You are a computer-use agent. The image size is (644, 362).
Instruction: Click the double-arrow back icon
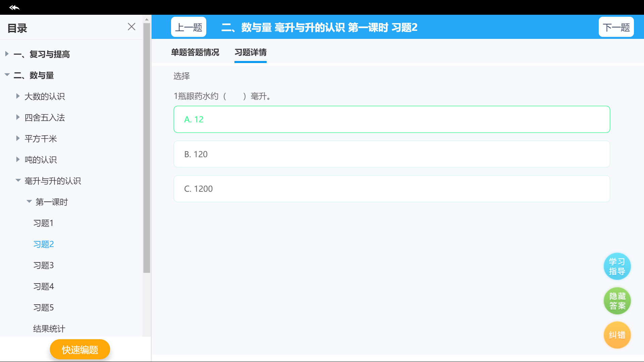[x=14, y=7]
